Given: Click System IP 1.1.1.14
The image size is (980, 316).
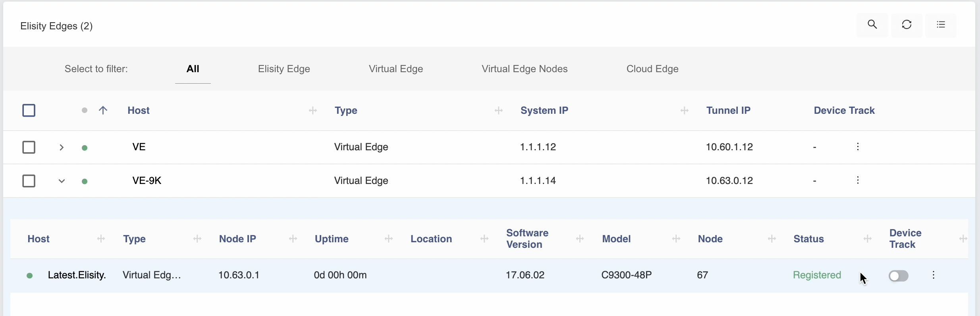Looking at the screenshot, I should pos(538,180).
